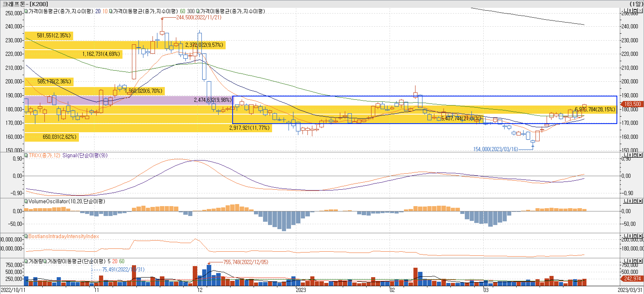Maximize the main price chart panel
Viewport: 644px width, 294px height.
[x=635, y=10]
